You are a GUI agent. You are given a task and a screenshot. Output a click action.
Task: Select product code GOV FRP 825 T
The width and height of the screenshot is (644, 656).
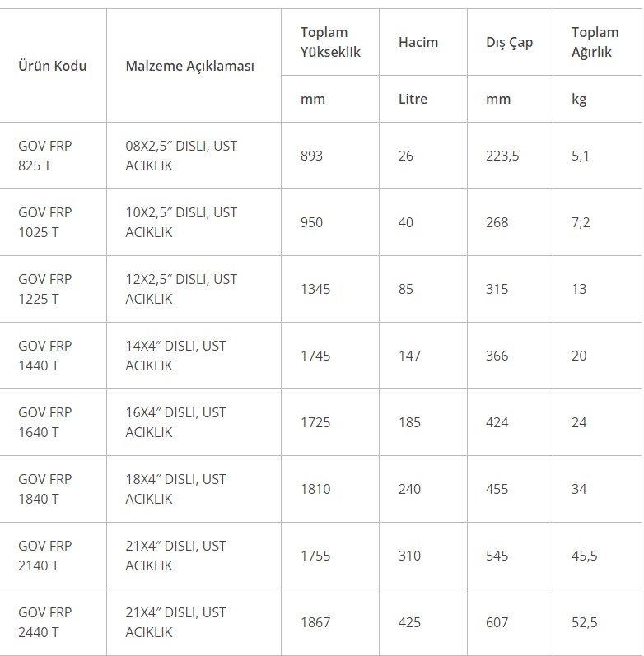click(x=45, y=156)
